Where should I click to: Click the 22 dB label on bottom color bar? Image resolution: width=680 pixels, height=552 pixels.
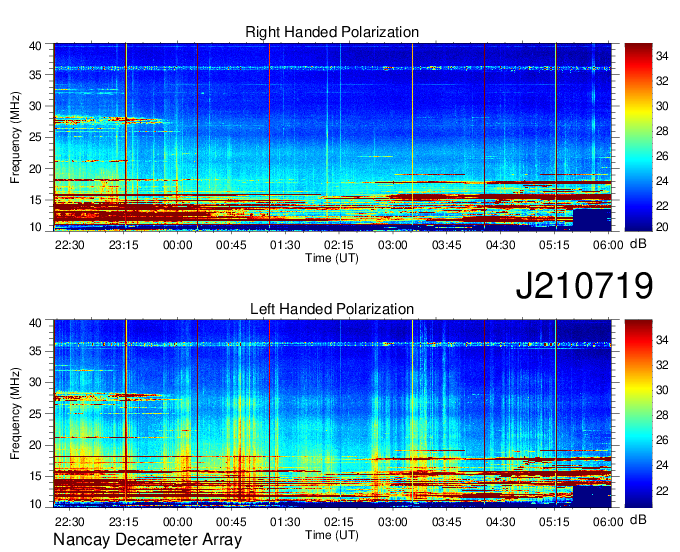tap(661, 491)
